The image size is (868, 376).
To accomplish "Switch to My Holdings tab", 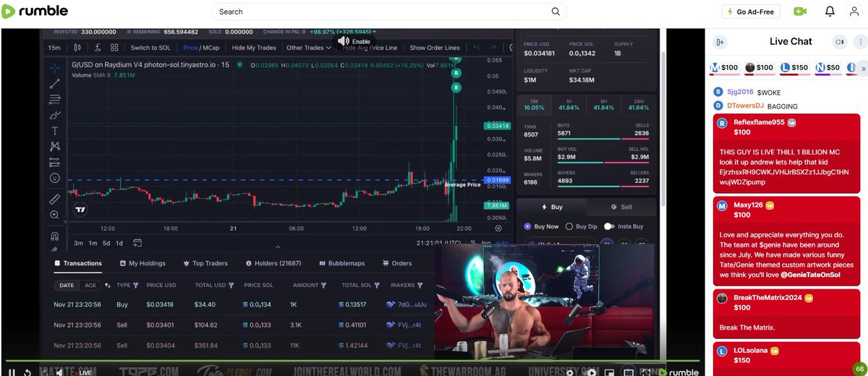I will (142, 263).
